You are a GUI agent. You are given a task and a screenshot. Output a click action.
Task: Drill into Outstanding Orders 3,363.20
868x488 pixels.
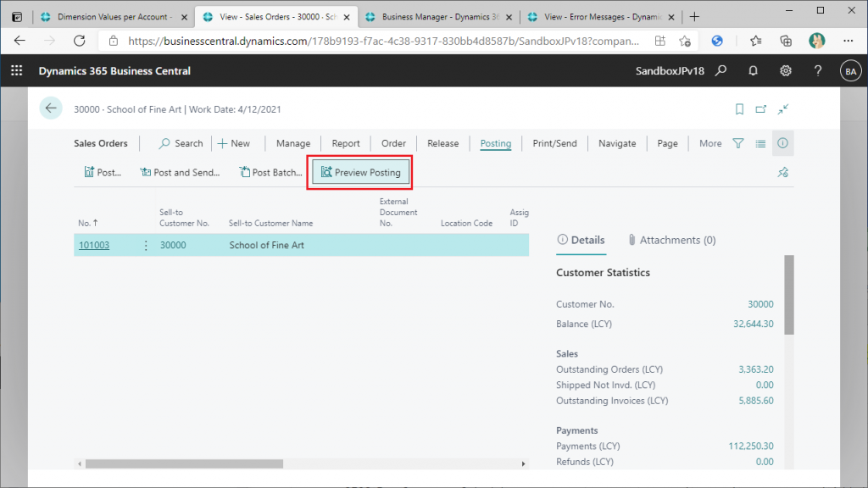click(755, 369)
